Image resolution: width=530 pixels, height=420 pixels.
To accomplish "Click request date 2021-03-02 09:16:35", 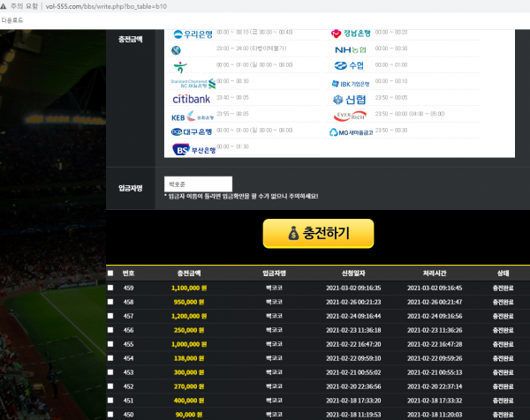I will [x=353, y=288].
